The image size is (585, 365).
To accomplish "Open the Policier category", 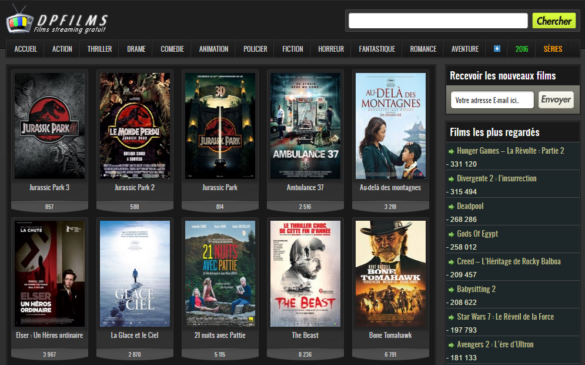I will (x=255, y=49).
